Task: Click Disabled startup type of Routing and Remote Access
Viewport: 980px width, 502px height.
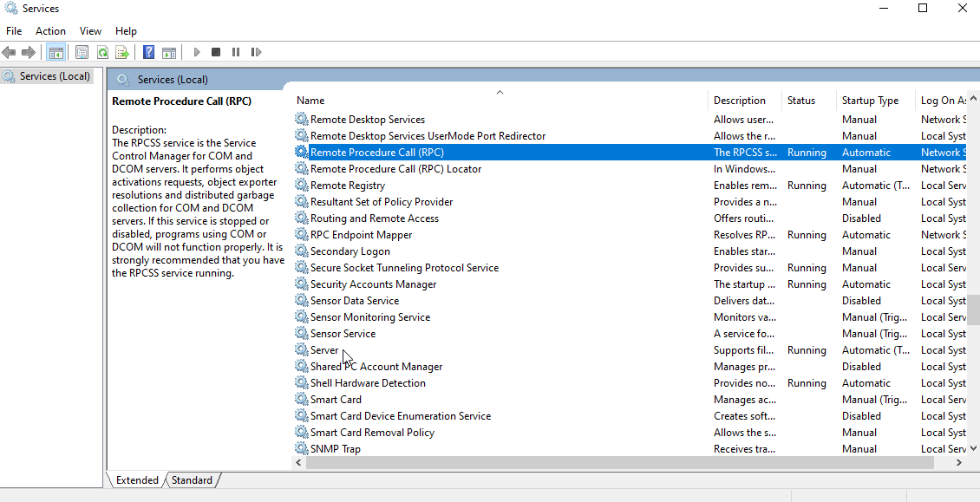Action: pos(861,218)
